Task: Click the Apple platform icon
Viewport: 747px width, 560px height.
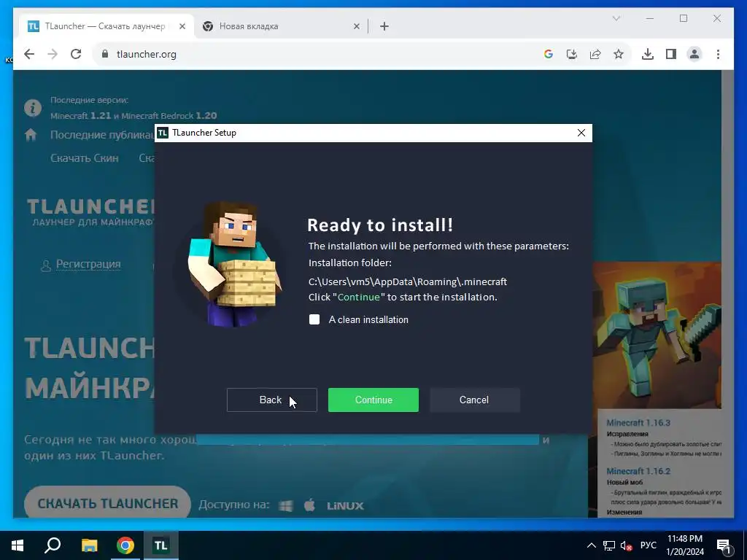Action: click(x=309, y=505)
